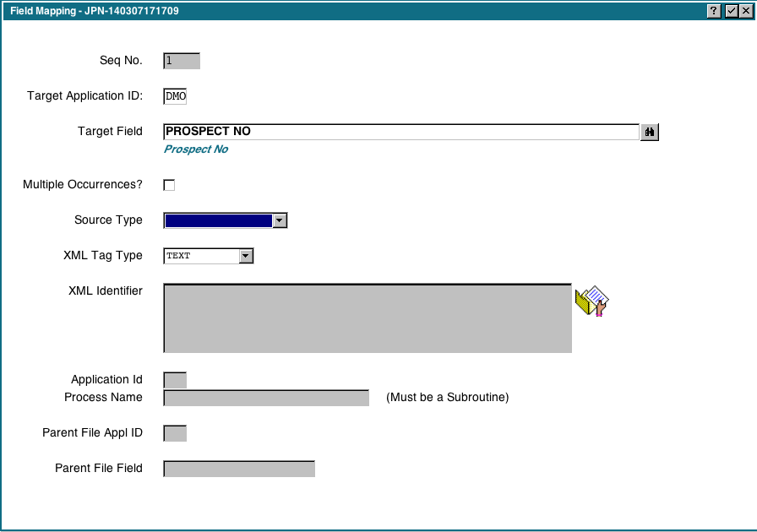Select the Target Application ID field
This screenshot has height=532, width=757.
175,96
